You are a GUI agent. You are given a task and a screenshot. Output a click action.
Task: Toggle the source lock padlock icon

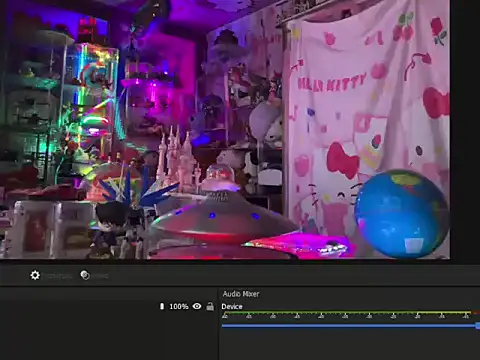(210, 306)
